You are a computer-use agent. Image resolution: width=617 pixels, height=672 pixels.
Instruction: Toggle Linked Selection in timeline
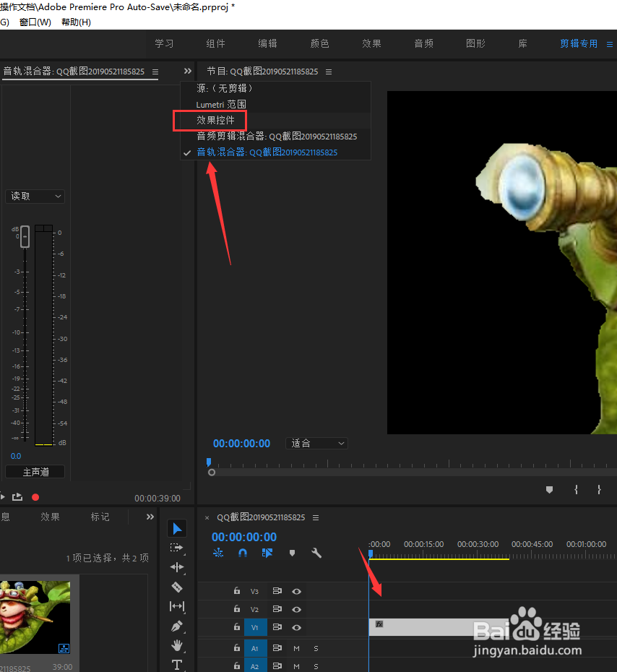267,553
